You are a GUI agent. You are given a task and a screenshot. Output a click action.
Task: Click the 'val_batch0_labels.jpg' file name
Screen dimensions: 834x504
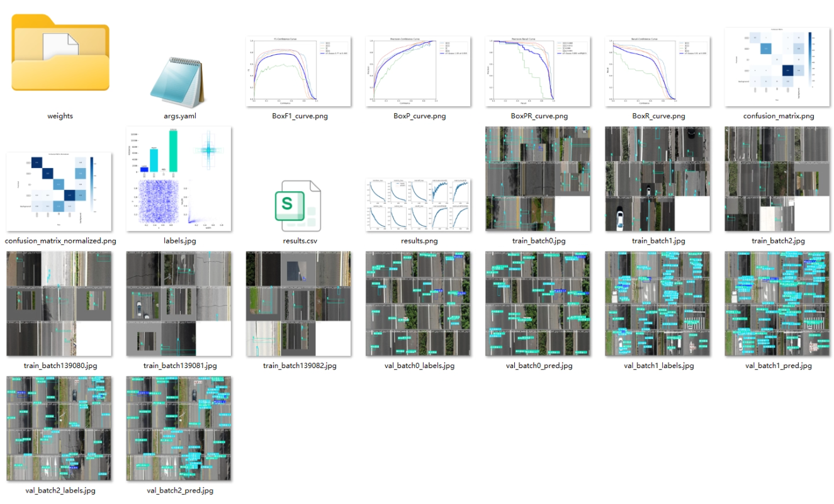[x=419, y=366]
